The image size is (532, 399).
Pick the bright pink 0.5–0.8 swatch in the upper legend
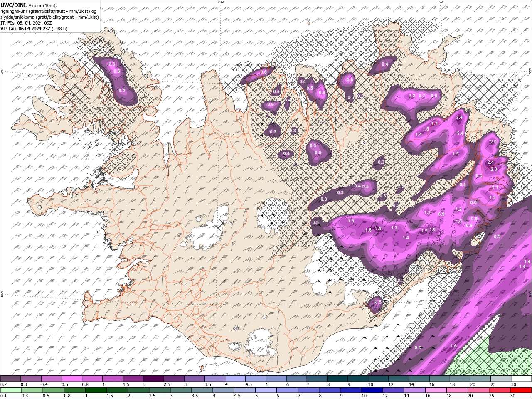point(71,379)
